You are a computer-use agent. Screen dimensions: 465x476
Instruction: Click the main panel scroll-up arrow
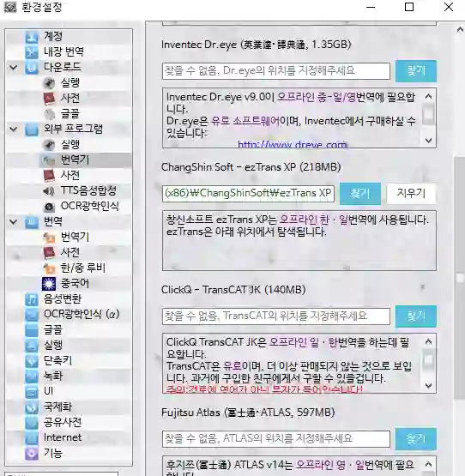(460, 30)
